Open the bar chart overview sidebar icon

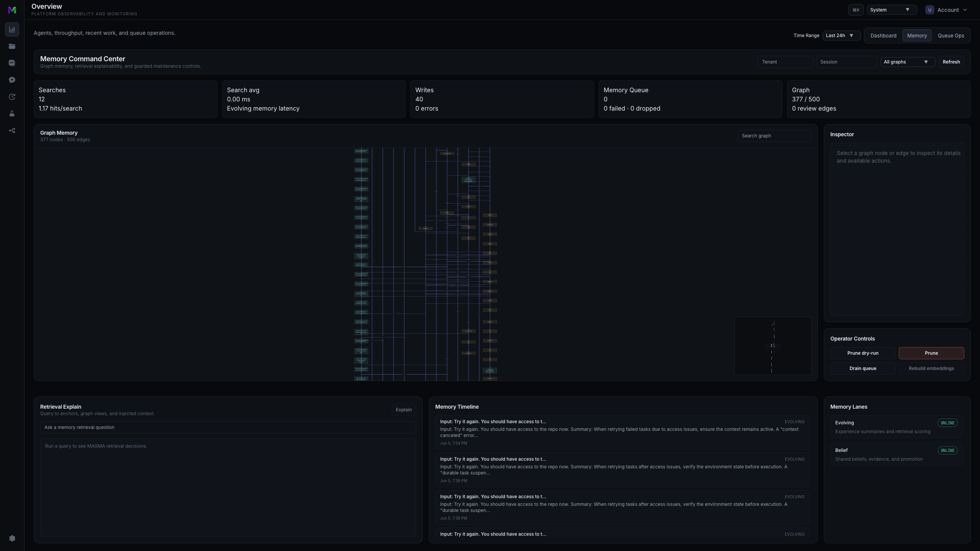(x=12, y=29)
